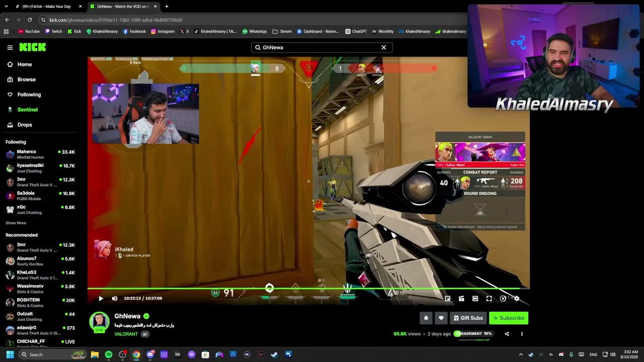The width and height of the screenshot is (644, 362).
Task: Close the TikTok browser tab
Action: pos(80,7)
